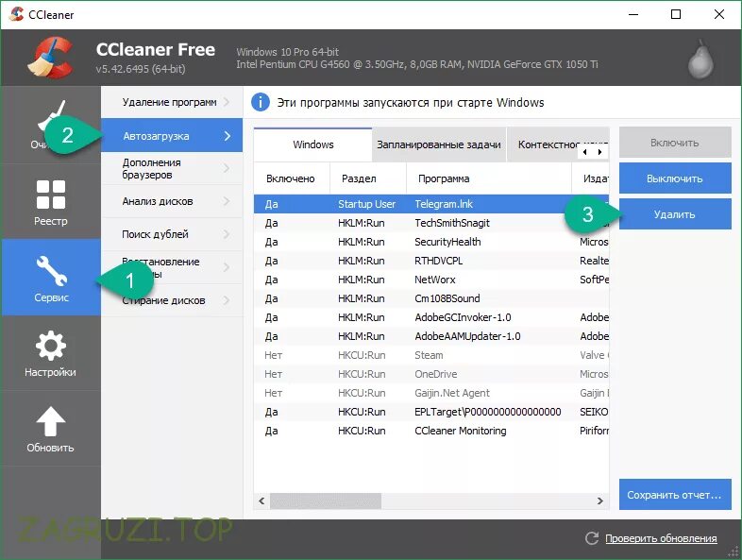The height and width of the screenshot is (560, 742).
Task: Click CCleaner title bar app icon
Action: pos(17,14)
